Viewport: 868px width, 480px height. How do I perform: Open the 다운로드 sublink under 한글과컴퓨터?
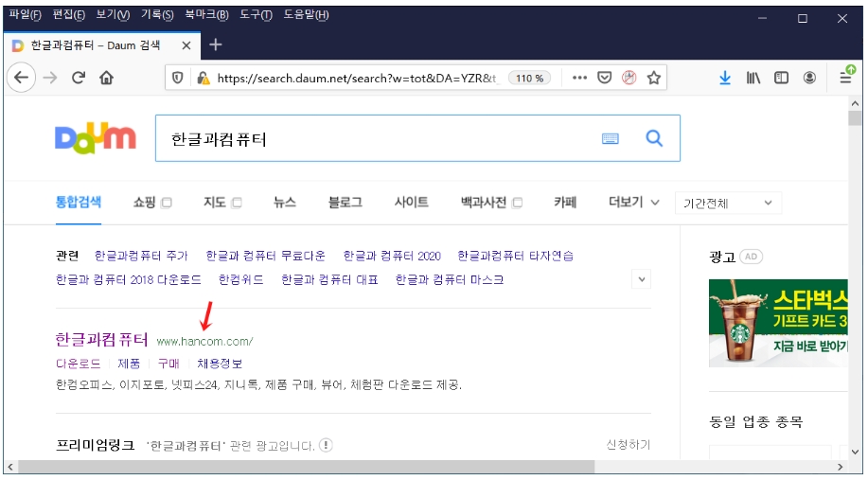78,364
